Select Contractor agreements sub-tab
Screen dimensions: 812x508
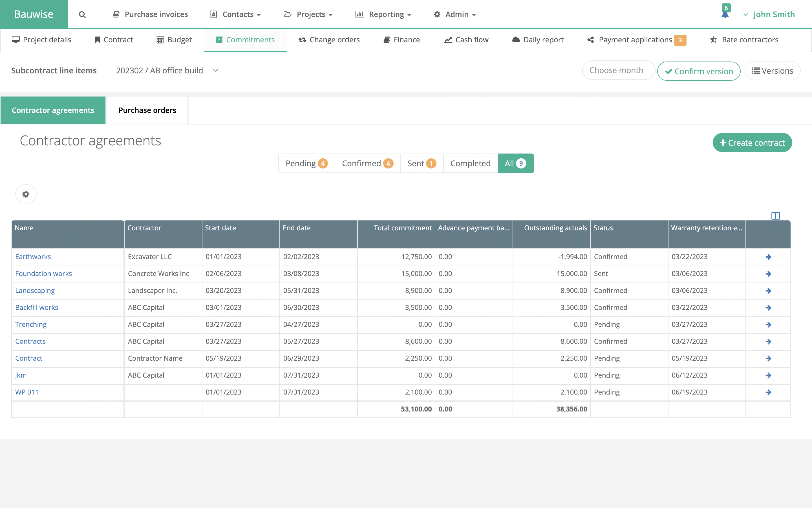point(53,110)
